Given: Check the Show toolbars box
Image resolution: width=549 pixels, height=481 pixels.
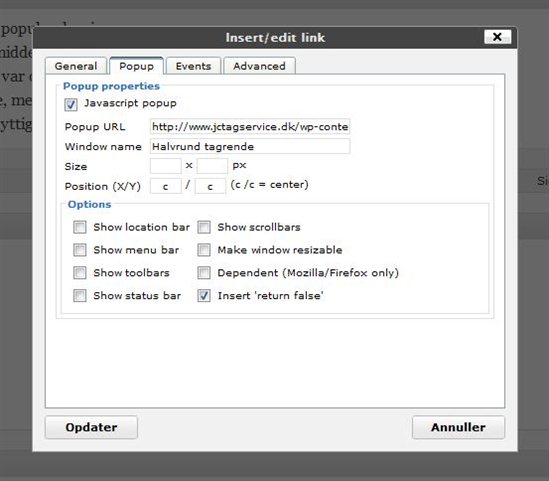Looking at the screenshot, I should click(x=79, y=273).
